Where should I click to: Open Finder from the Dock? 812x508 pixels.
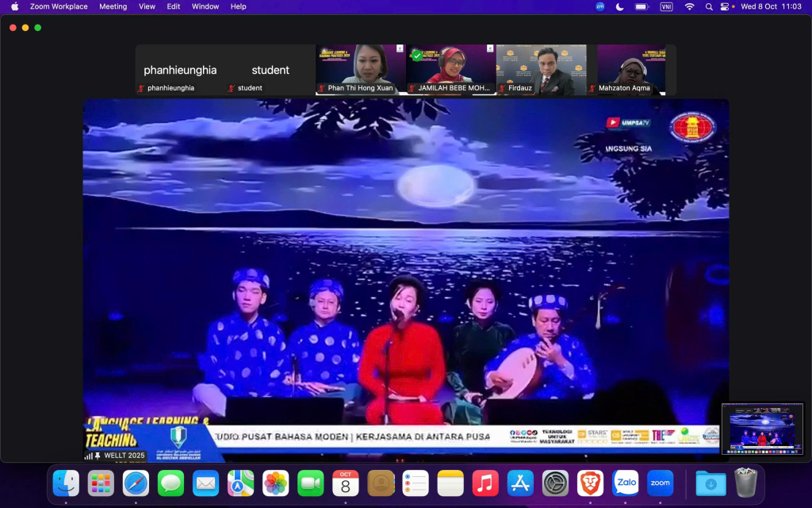66,483
